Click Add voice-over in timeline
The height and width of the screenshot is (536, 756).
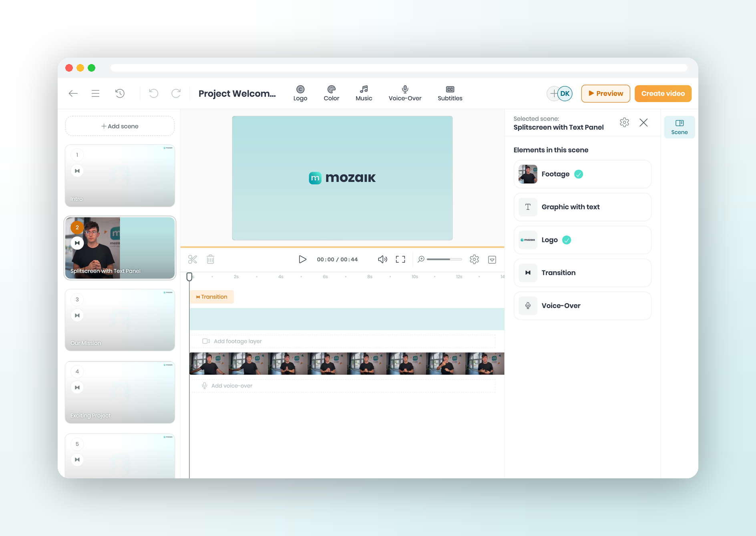point(343,386)
